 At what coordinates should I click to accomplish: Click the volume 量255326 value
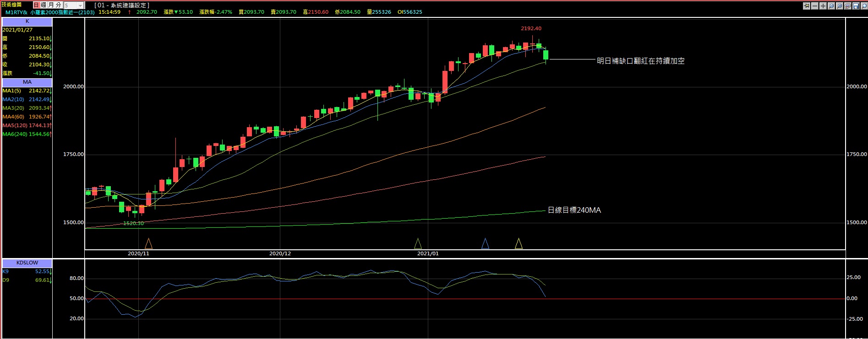(x=379, y=12)
